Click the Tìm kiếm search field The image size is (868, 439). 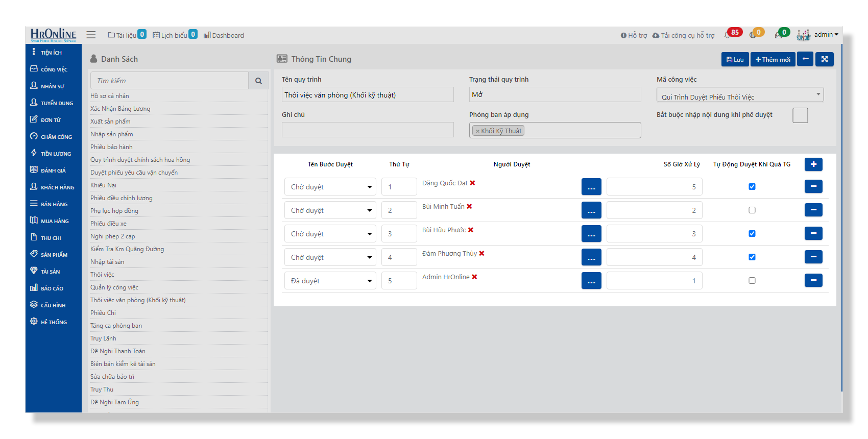click(170, 81)
